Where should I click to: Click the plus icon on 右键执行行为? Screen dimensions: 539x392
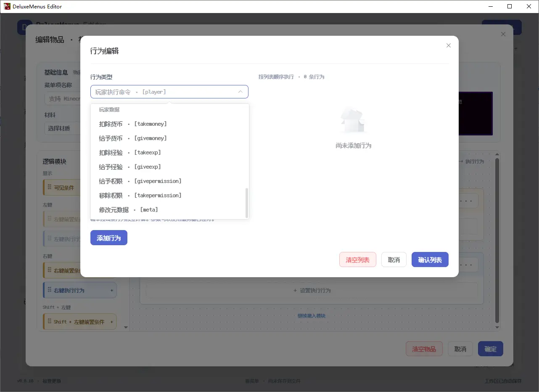click(x=112, y=290)
